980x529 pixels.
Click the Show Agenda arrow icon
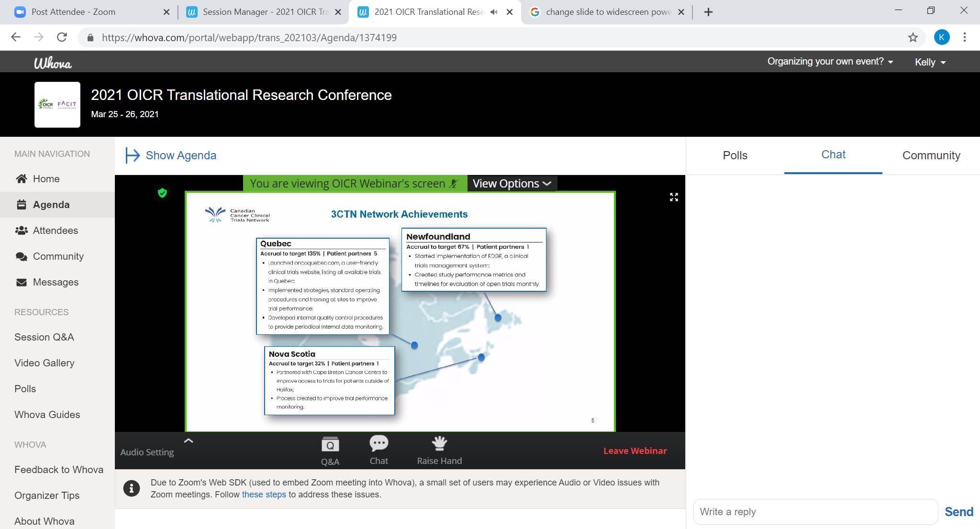[132, 155]
